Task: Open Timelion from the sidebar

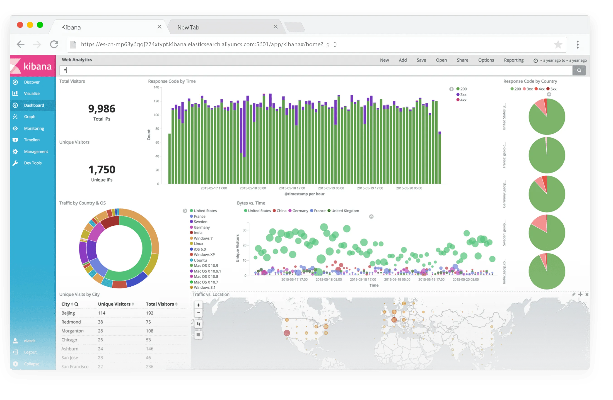Action: (30, 140)
